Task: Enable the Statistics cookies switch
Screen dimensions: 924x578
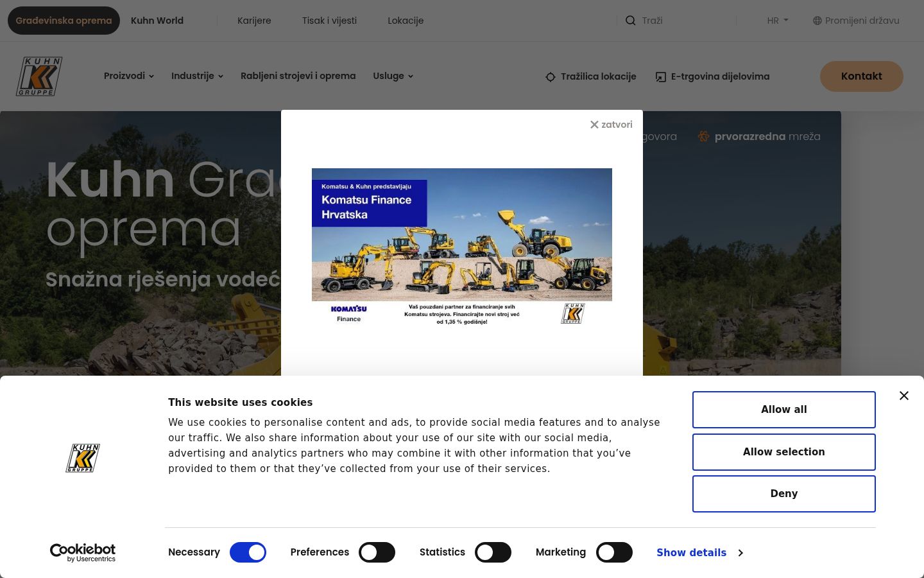Action: pyautogui.click(x=493, y=552)
